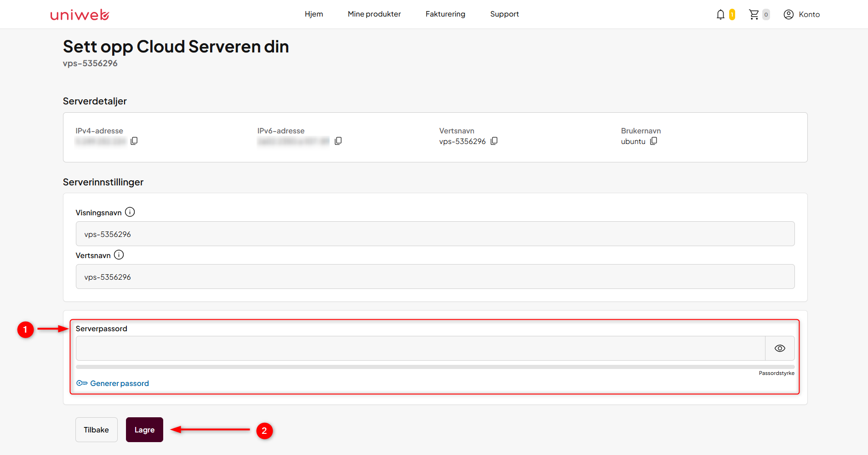The height and width of the screenshot is (455, 868).
Task: Click the key icon beside Generer passord
Action: tap(82, 383)
